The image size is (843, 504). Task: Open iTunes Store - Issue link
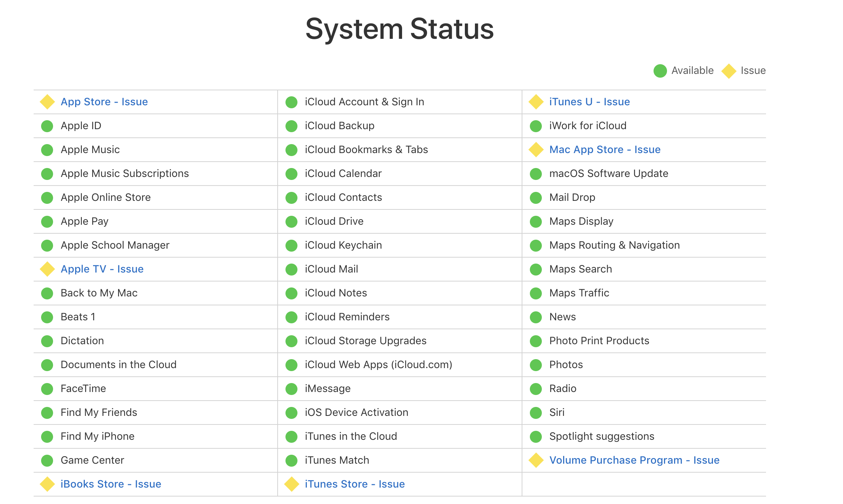coord(355,484)
